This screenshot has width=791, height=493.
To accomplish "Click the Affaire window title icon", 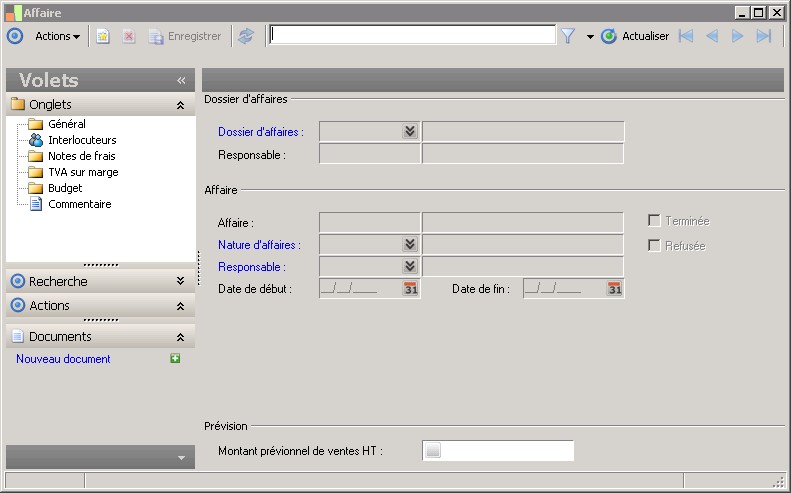I will click(14, 13).
